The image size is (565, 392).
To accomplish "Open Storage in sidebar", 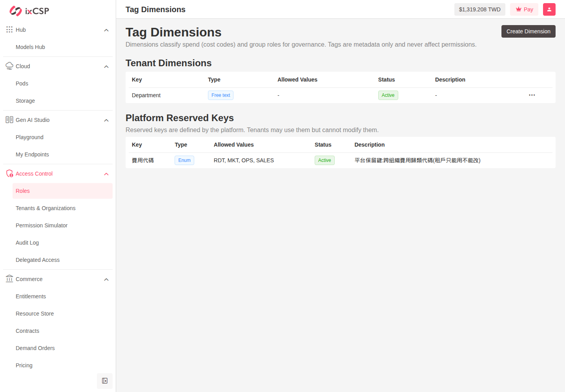I will coord(62,101).
